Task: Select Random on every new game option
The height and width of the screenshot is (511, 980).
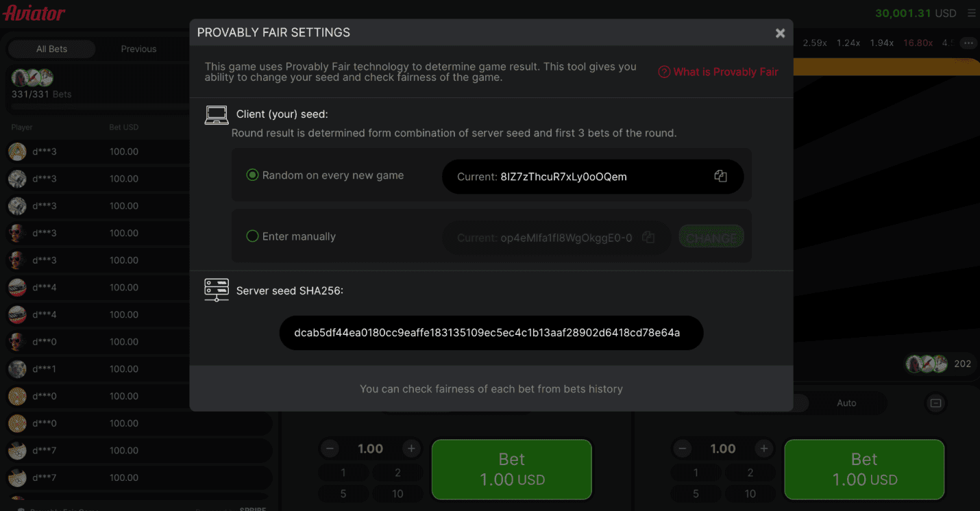Action: click(252, 175)
